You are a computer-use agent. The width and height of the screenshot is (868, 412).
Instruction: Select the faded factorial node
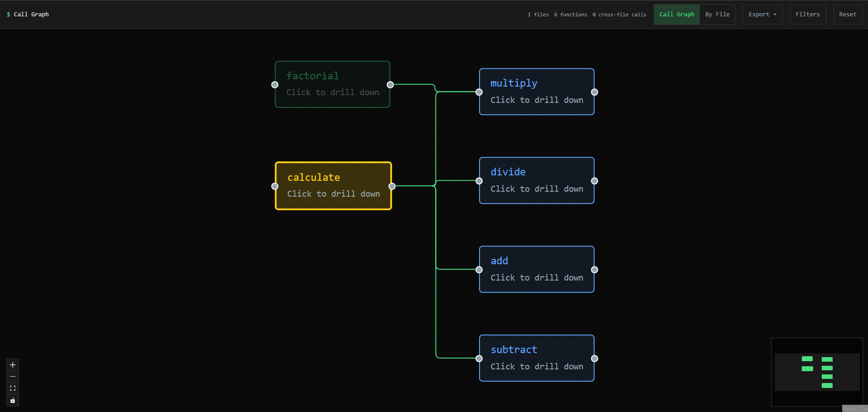point(332,84)
